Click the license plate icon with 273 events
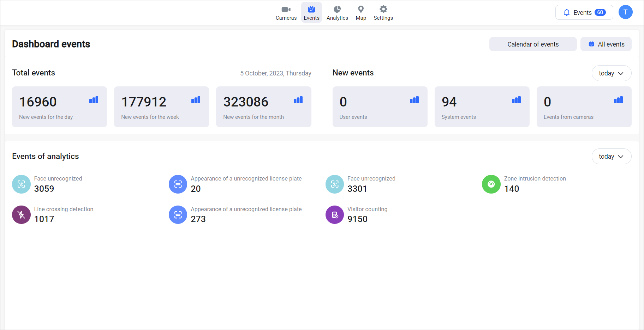Image resolution: width=644 pixels, height=330 pixels. point(178,215)
